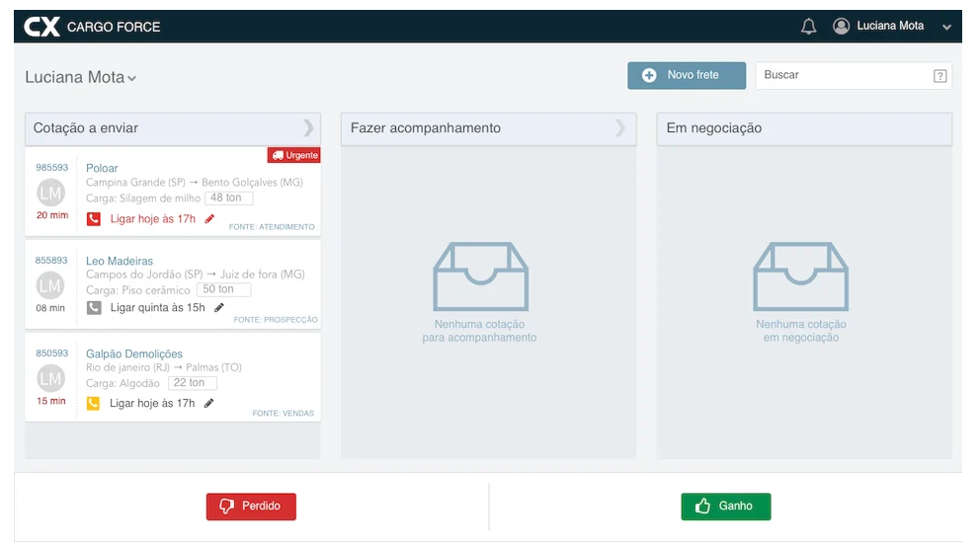The image size is (980, 551).
Task: Click FONTE: VENDAS label
Action: tap(284, 413)
